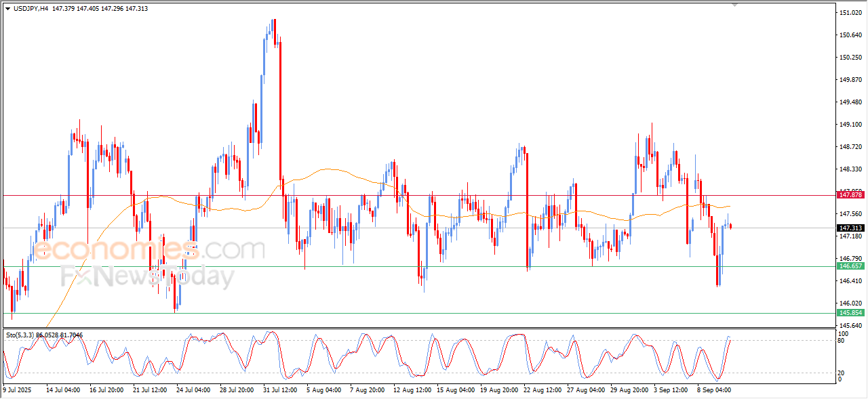Click the 5 Aug 04:00 time label
Screen dimensions: 868x399
point(323,390)
